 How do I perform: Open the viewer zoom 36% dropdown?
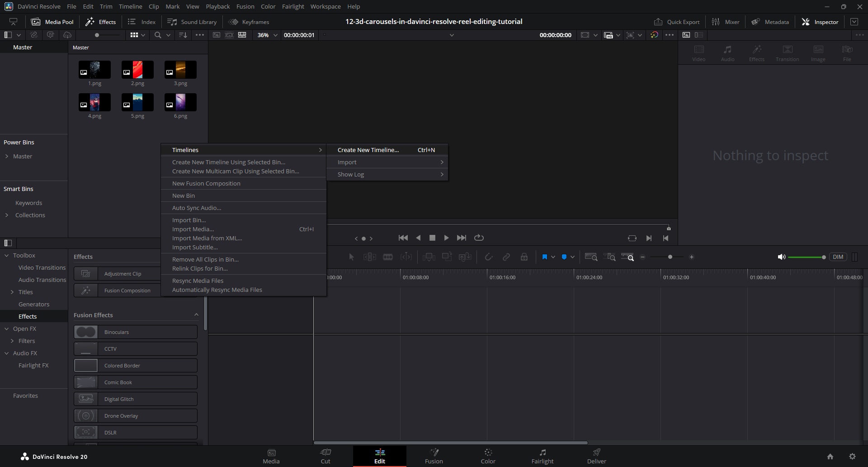pyautogui.click(x=268, y=35)
